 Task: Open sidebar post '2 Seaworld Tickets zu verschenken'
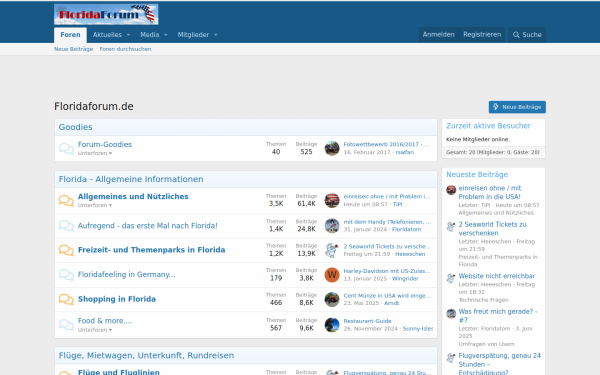[x=492, y=229]
